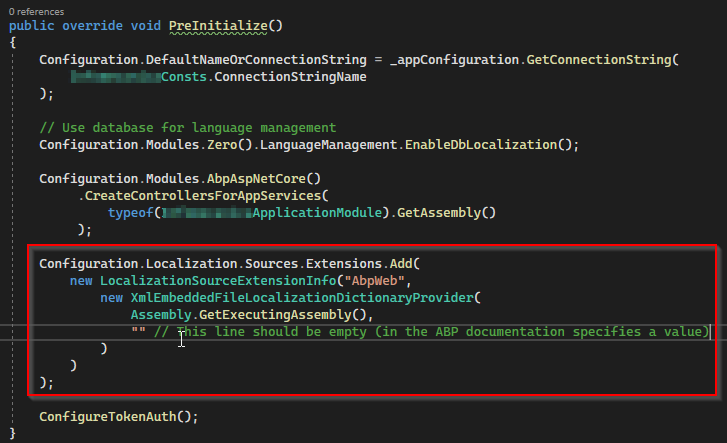Select AbpAspNetCore() call

tap(264, 179)
